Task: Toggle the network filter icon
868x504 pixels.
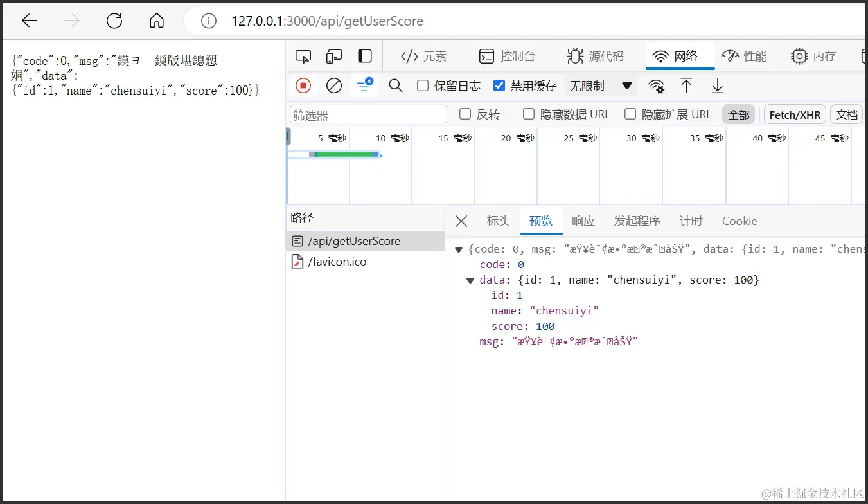Action: [365, 85]
